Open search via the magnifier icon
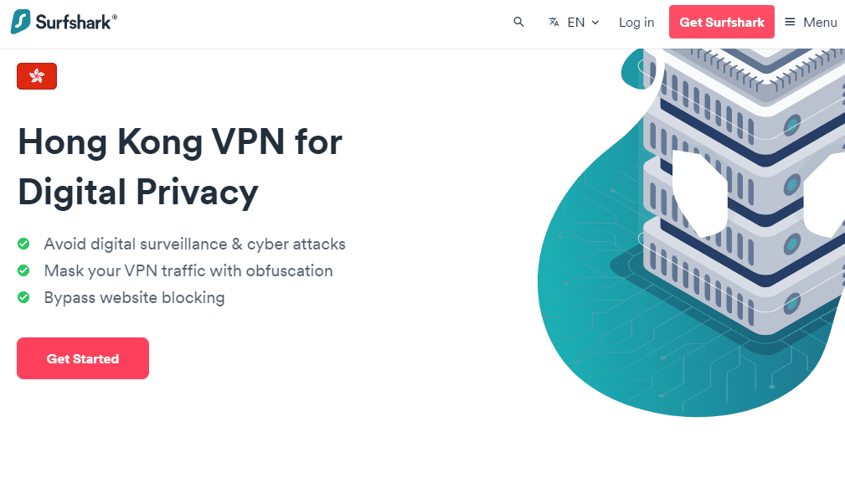The height and width of the screenshot is (504, 845). coord(518,22)
